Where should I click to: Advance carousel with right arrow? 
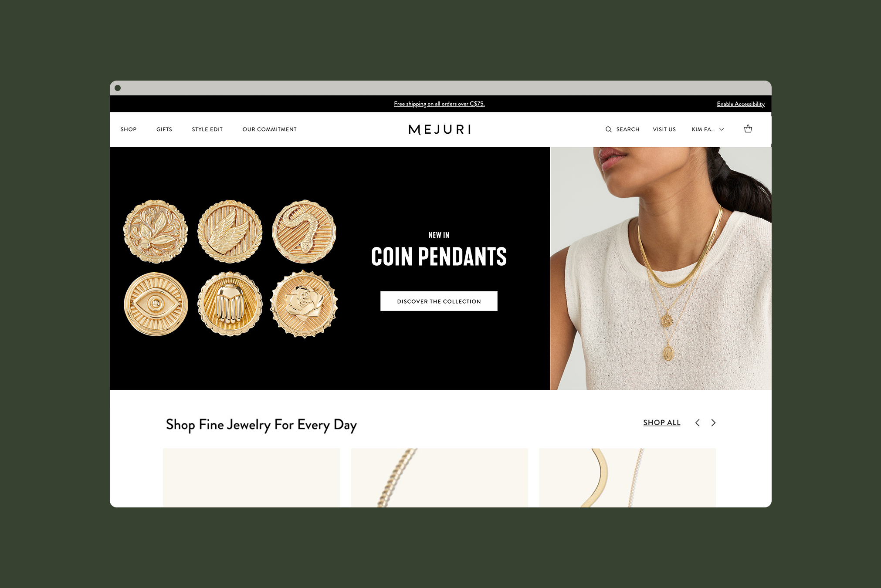[x=713, y=422]
